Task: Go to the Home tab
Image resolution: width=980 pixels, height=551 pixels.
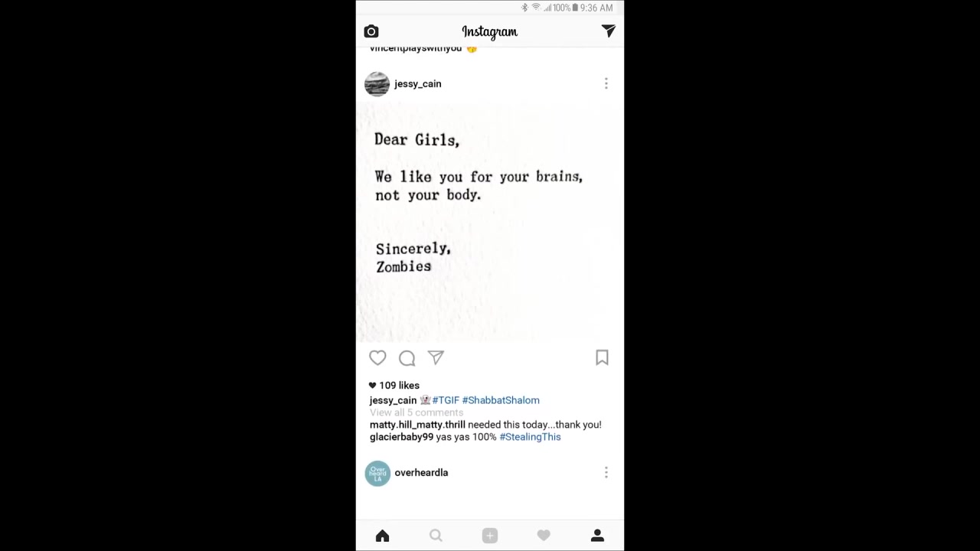Action: click(382, 536)
